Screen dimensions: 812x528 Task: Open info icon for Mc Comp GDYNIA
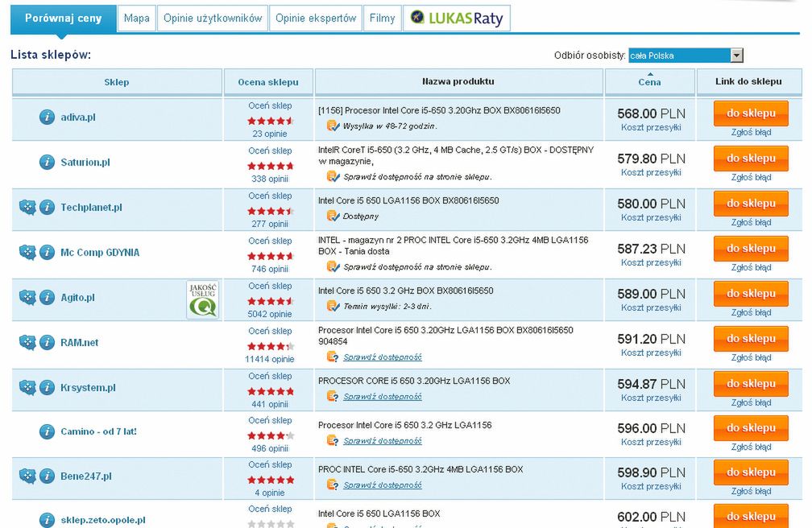tap(47, 252)
